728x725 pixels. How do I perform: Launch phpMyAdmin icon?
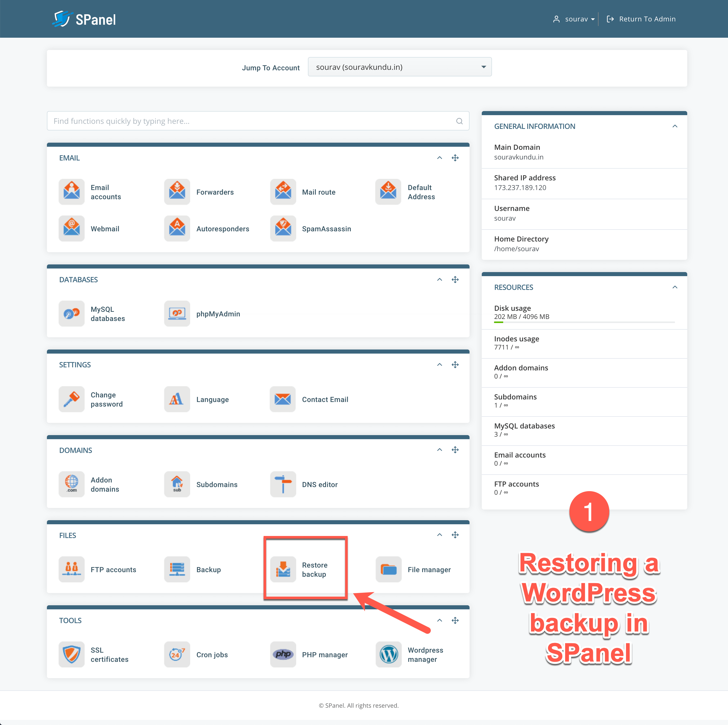click(177, 314)
